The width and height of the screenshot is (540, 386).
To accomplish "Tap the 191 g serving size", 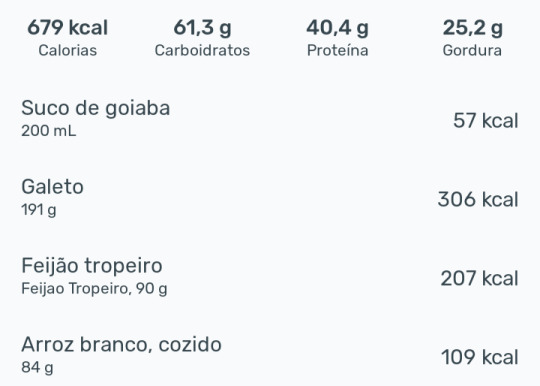I will 39,210.
